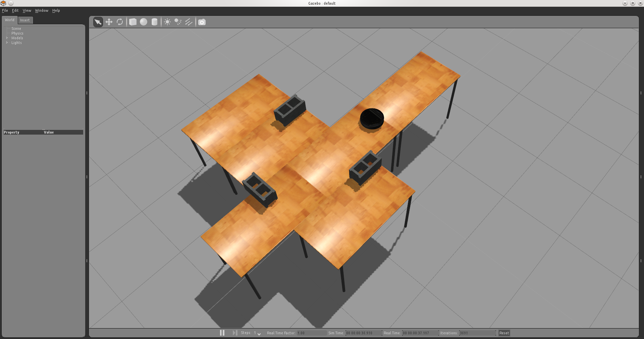Viewport: 644px width, 339px height.
Task: Take a screenshot with camera icon
Action: tap(202, 22)
